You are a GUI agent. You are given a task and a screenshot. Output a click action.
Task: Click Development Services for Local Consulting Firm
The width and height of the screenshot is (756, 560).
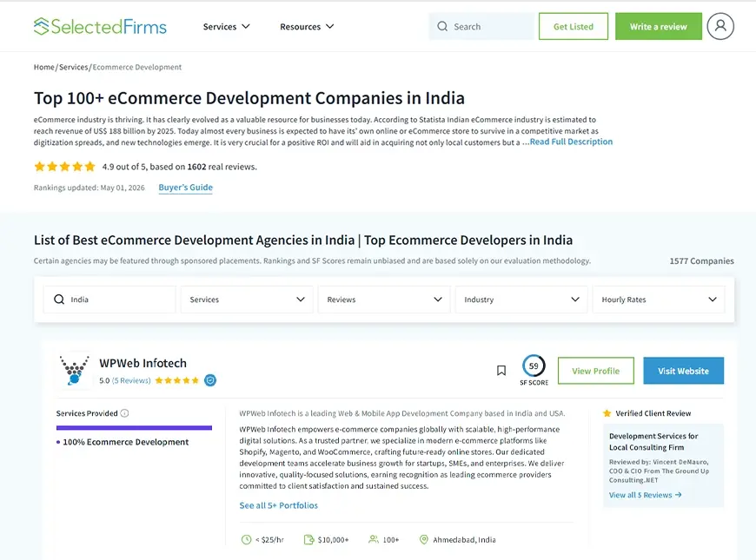coord(653,441)
